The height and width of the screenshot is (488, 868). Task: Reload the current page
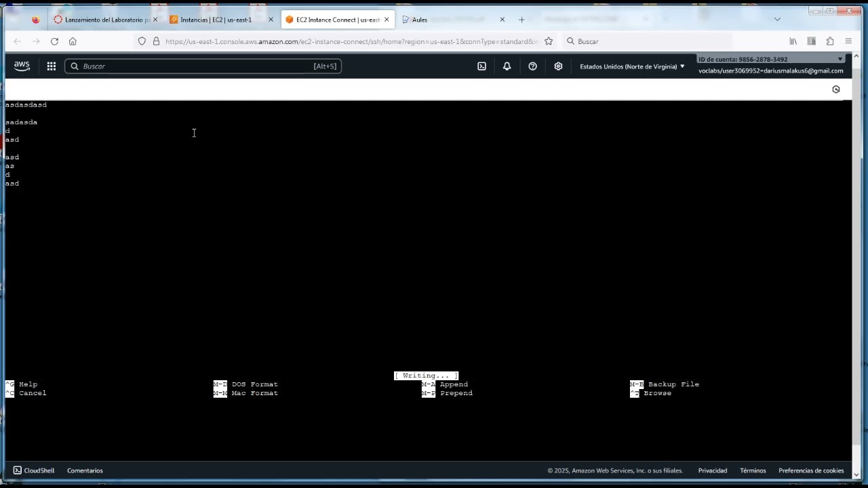pyautogui.click(x=54, y=41)
